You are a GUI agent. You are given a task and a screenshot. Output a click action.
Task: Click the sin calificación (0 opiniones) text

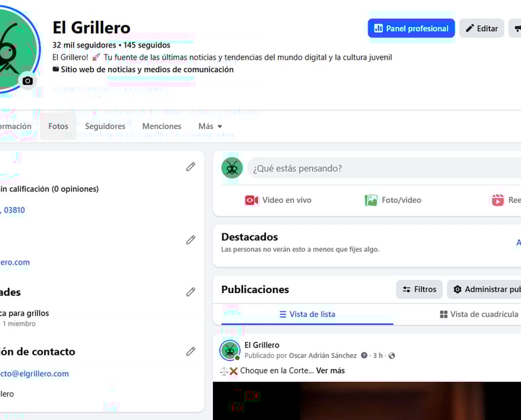[49, 189]
